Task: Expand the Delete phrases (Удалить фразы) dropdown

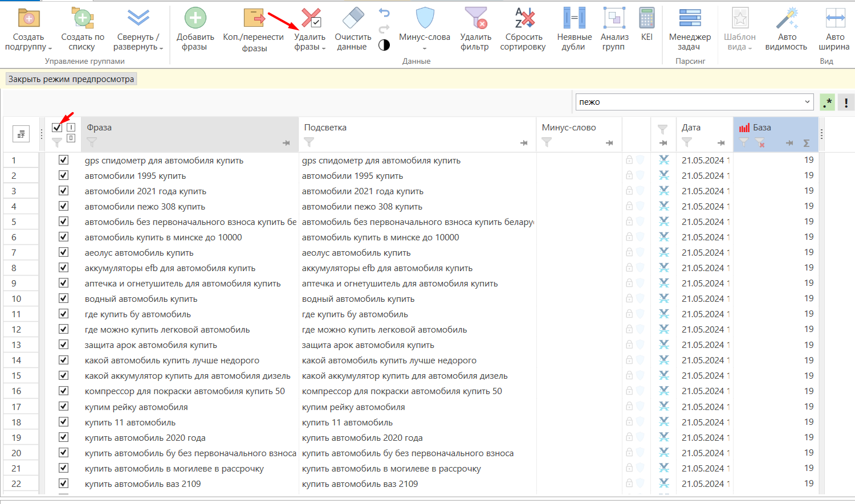Action: tap(323, 48)
